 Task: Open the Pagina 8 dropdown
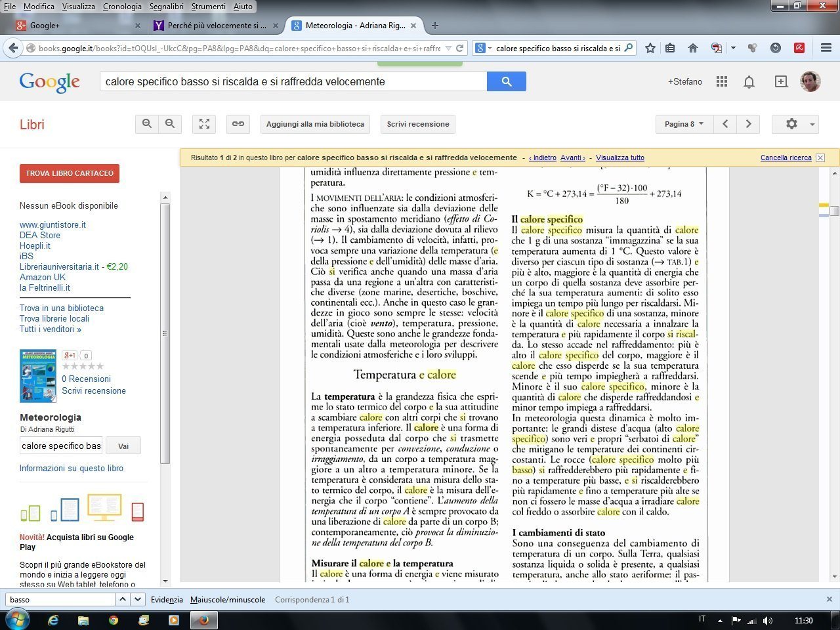pos(683,124)
